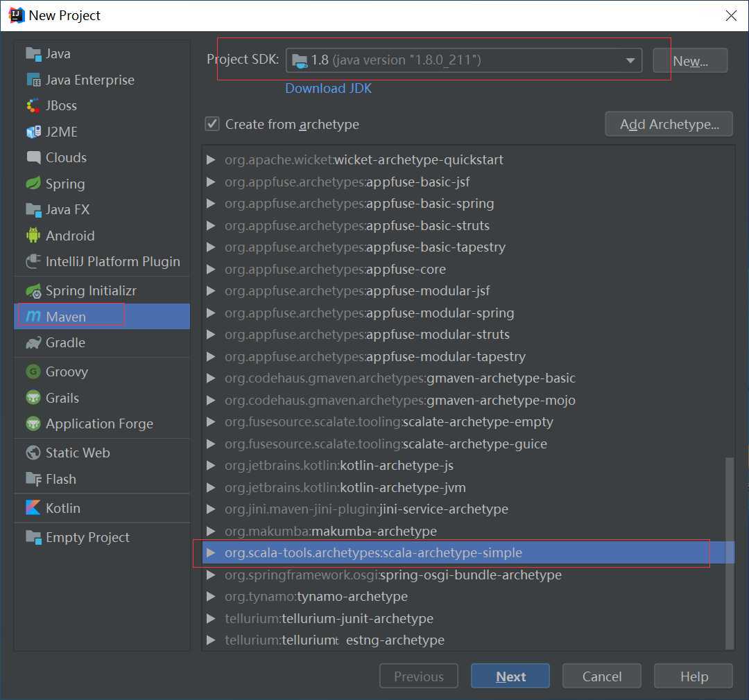This screenshot has width=749, height=700.
Task: Click the IntelliJ IDEA logo in title bar
Action: pyautogui.click(x=16, y=15)
